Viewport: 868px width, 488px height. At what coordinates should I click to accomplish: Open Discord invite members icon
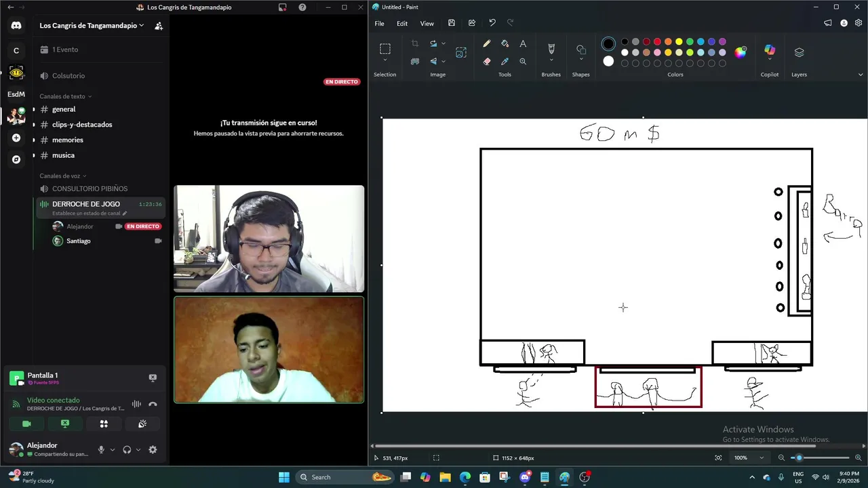(159, 26)
